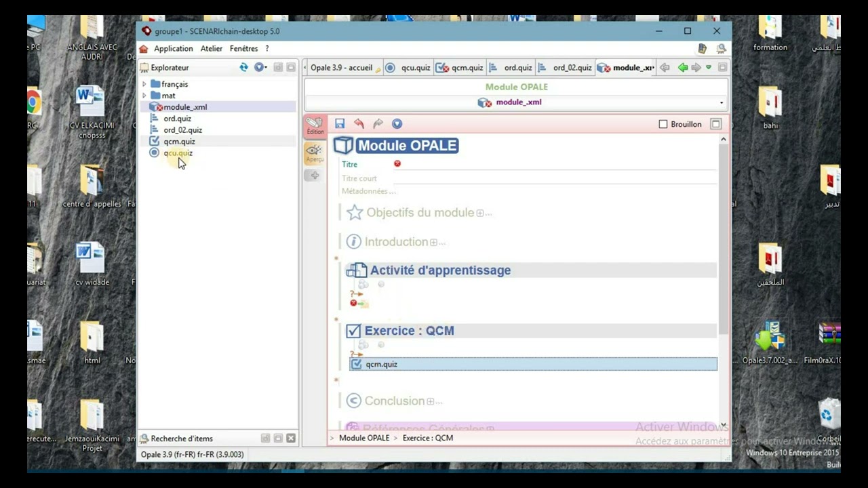Refresh the Explorateur with the blue arrows icon

(x=243, y=67)
